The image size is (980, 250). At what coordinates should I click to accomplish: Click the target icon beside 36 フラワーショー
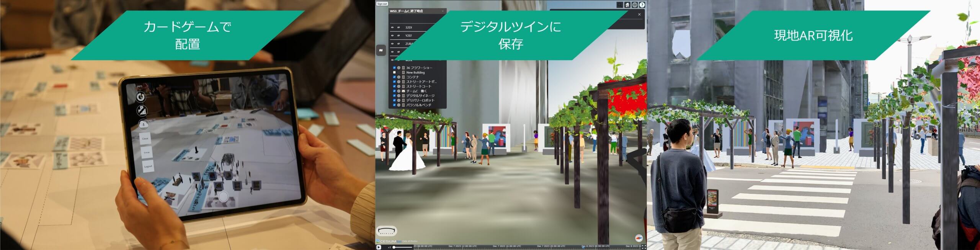point(399,68)
